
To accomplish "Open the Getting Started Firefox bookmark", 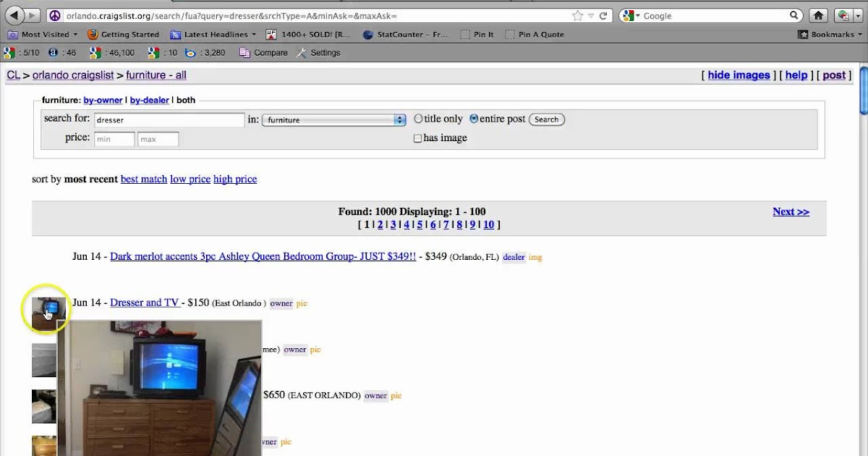I will tap(123, 34).
